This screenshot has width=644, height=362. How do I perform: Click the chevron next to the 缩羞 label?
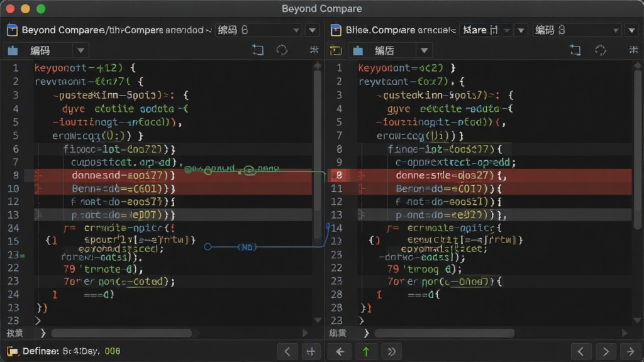tap(367, 333)
